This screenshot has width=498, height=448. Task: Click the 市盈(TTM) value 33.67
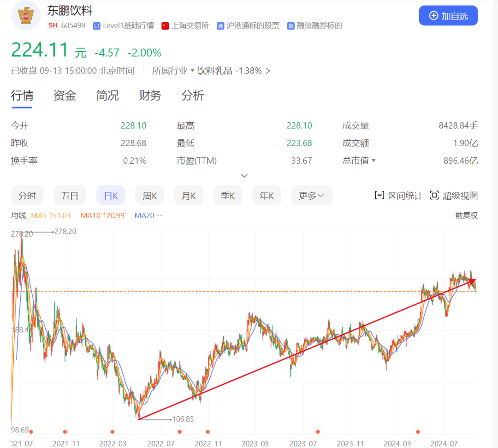tap(302, 161)
